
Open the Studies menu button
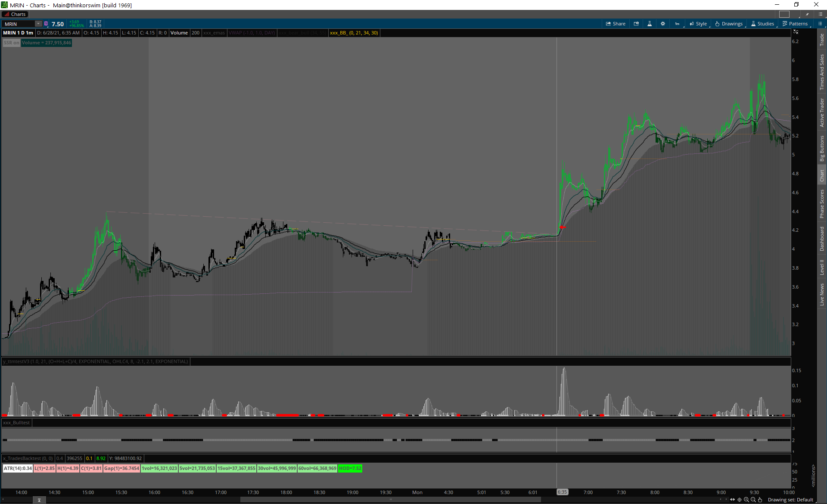(x=763, y=24)
